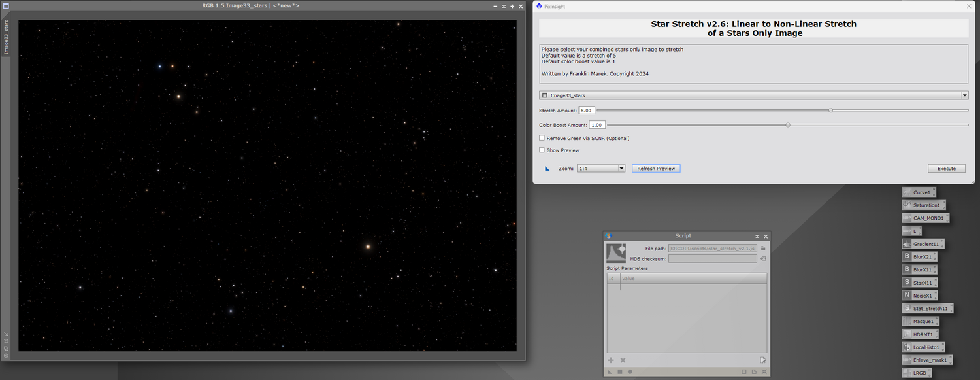Click 'Default value is a stretch of 5' text
Screen dimensions: 980x380
(x=578, y=56)
